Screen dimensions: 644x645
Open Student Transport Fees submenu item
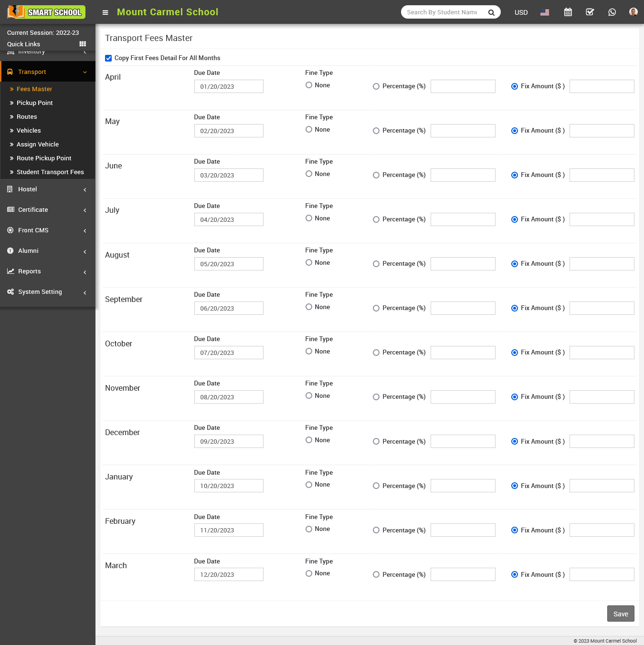click(x=50, y=172)
